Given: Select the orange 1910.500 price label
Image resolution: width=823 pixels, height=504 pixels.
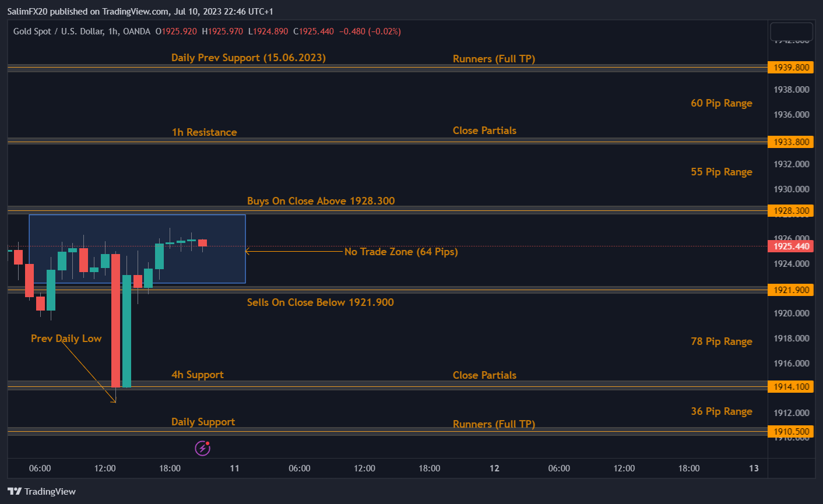Looking at the screenshot, I should pyautogui.click(x=790, y=431).
